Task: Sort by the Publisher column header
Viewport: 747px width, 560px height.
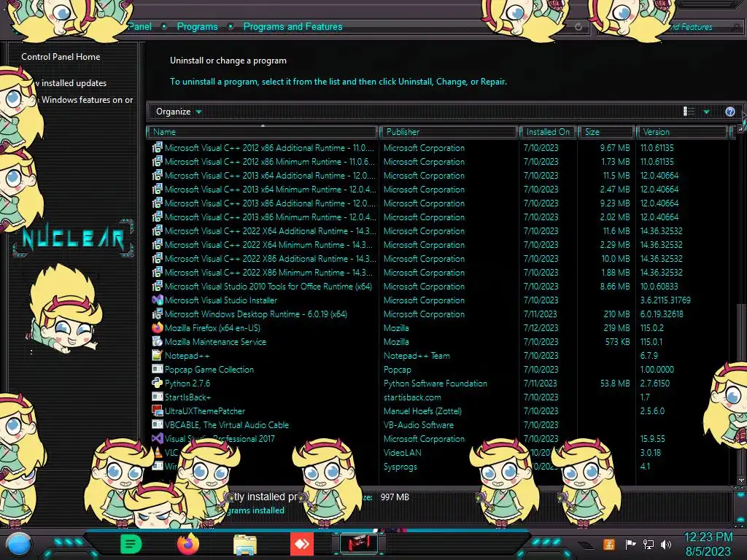Action: pyautogui.click(x=449, y=132)
